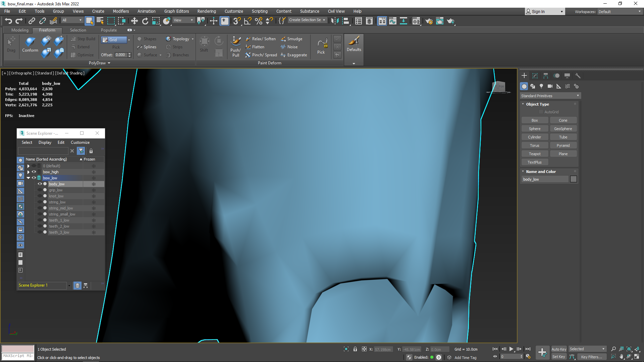The image size is (644, 362).
Task: Click the Go to Start playback button
Action: (495, 349)
